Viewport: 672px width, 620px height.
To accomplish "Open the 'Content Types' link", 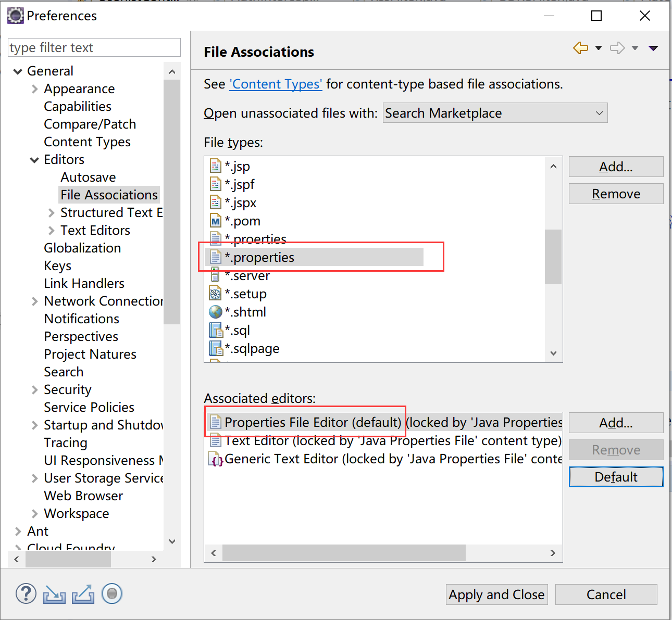I will pyautogui.click(x=276, y=84).
